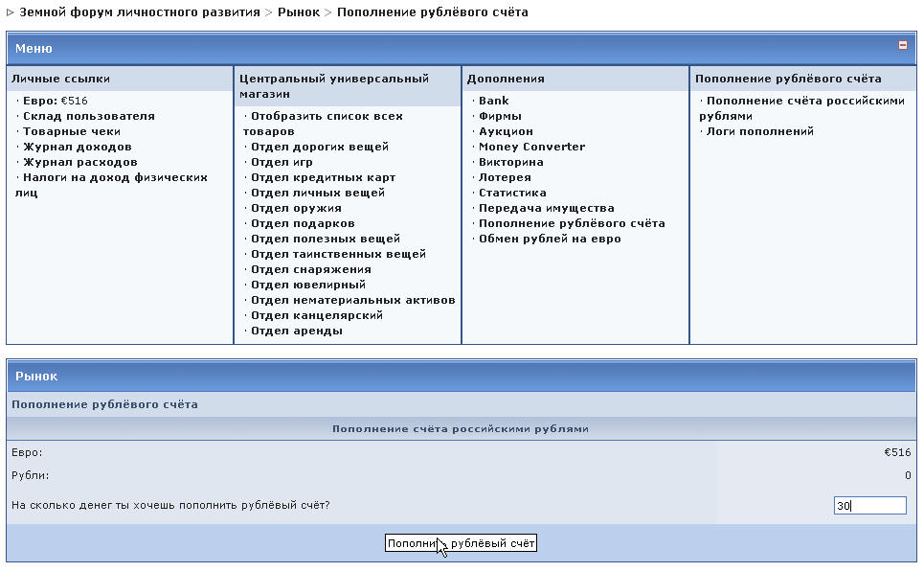Image resolution: width=924 pixels, height=572 pixels.
Task: Go to Отдел дорогих вещей
Action: [x=320, y=147]
